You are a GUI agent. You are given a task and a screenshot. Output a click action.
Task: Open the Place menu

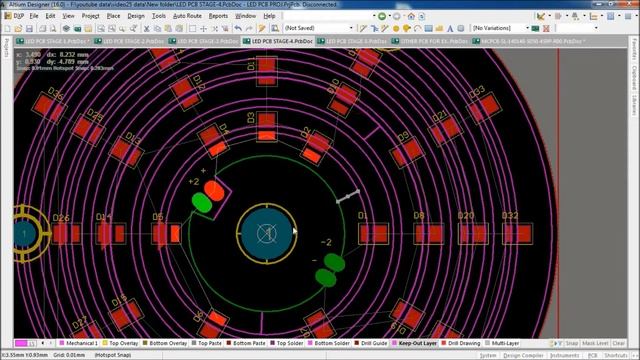113,16
